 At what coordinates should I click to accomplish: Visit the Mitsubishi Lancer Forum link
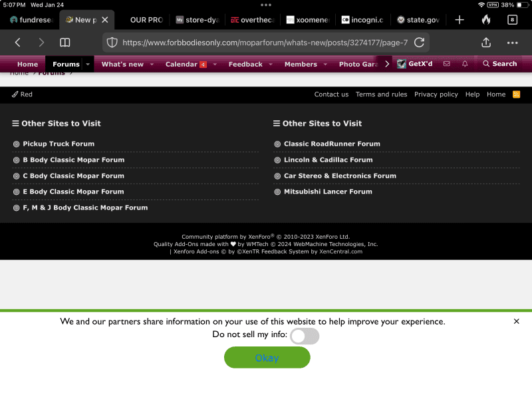click(328, 192)
